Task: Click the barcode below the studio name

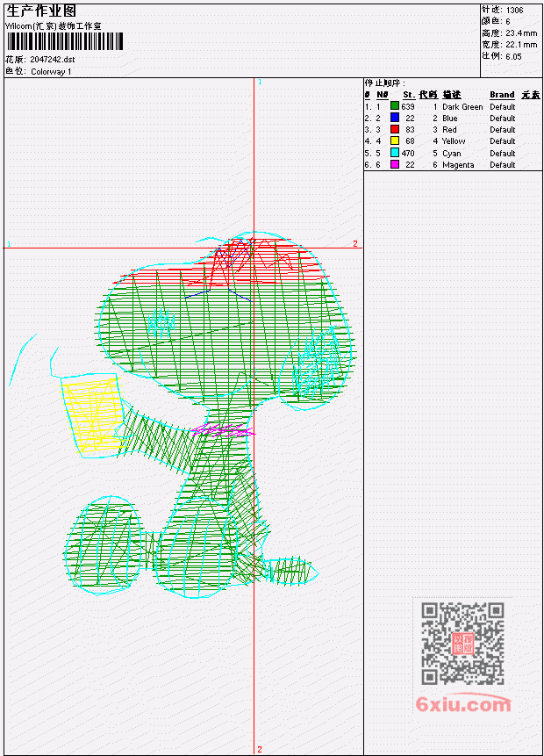Action: (x=65, y=41)
